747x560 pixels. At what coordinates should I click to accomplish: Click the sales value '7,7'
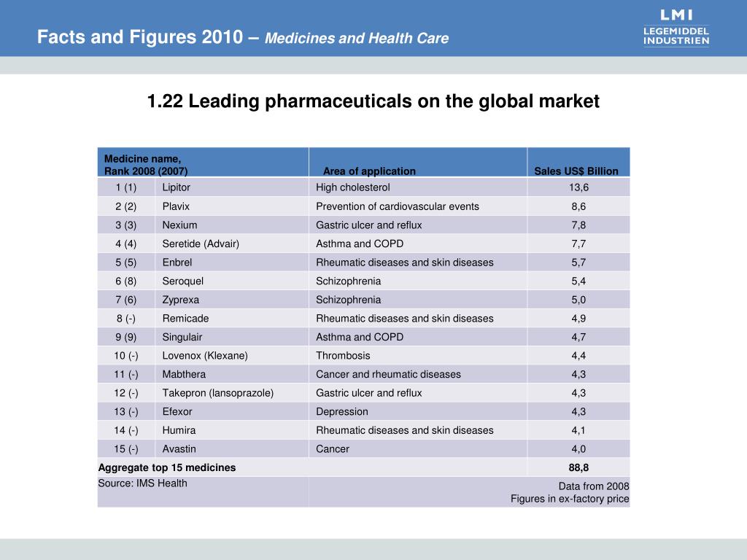(x=578, y=244)
